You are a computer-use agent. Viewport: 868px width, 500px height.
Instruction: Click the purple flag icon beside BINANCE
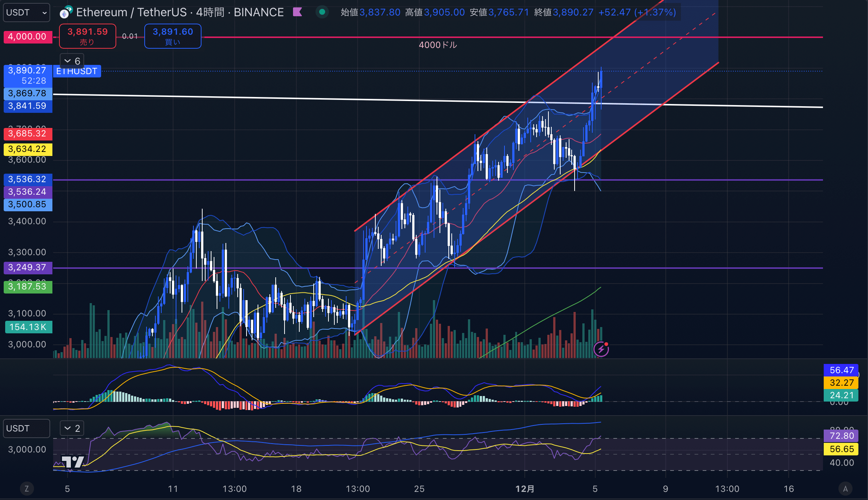pyautogui.click(x=297, y=12)
